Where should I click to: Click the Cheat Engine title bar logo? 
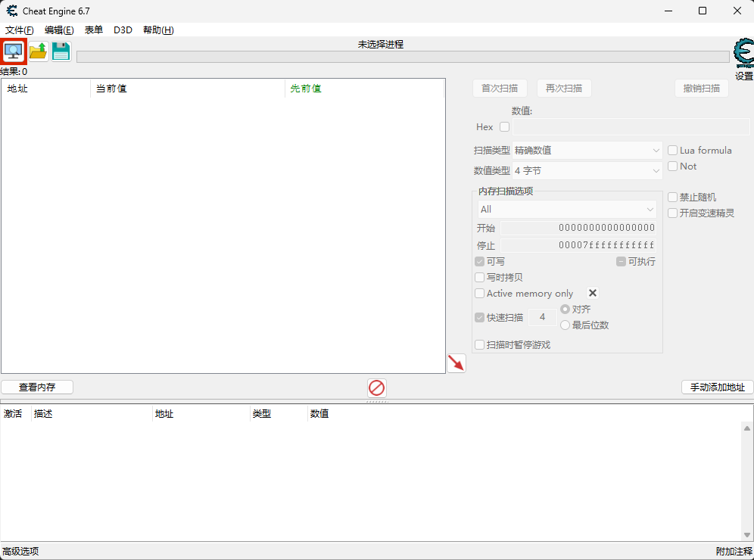pyautogui.click(x=11, y=11)
